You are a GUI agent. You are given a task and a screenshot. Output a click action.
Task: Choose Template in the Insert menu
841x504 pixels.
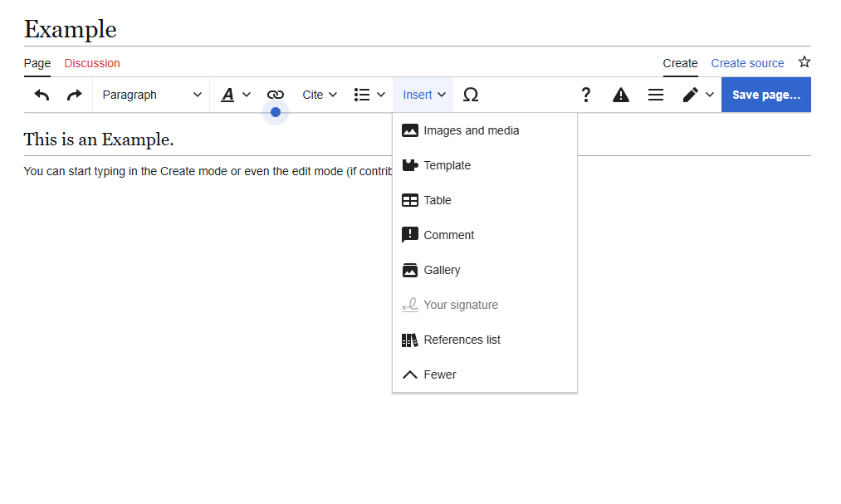tap(447, 165)
